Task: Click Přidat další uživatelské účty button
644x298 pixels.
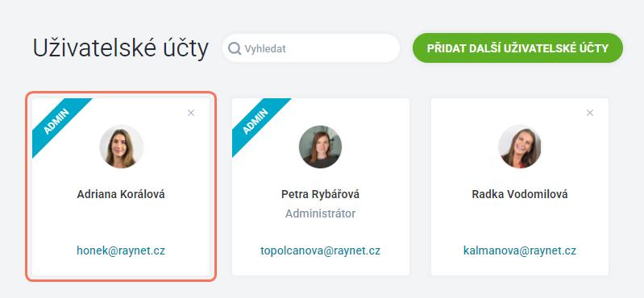Action: tap(517, 48)
